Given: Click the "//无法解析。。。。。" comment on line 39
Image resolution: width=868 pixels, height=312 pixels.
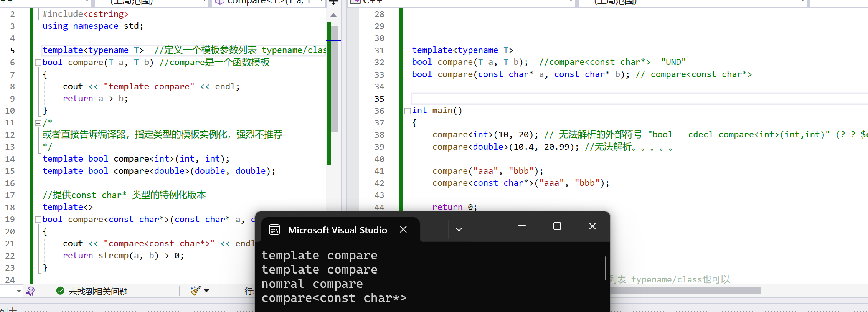Looking at the screenshot, I should pyautogui.click(x=629, y=147).
